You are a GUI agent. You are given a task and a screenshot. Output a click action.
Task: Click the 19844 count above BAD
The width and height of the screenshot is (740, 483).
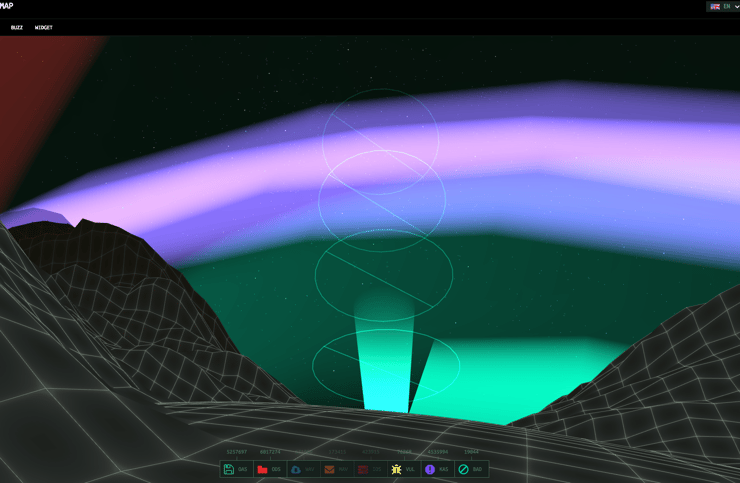point(471,452)
